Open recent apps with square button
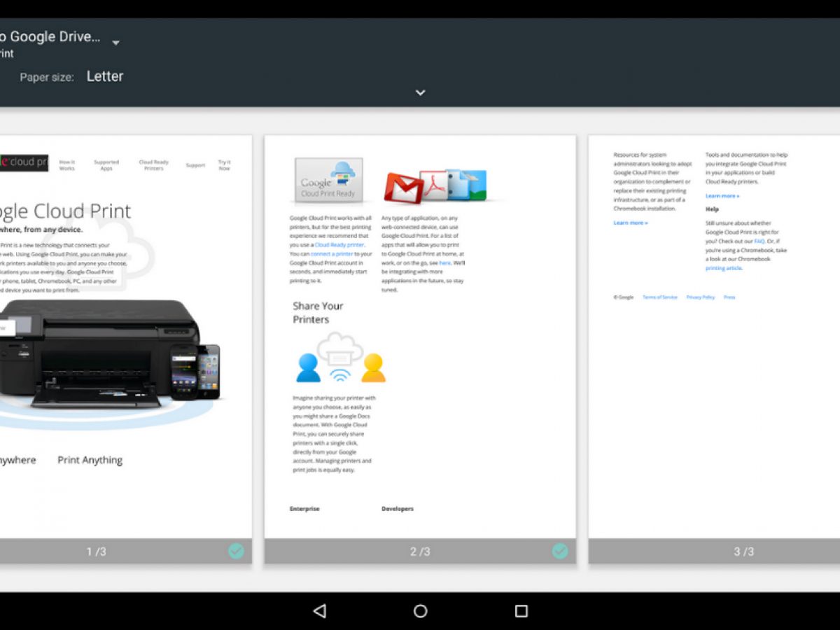Viewport: 840px width, 630px height. [521, 611]
